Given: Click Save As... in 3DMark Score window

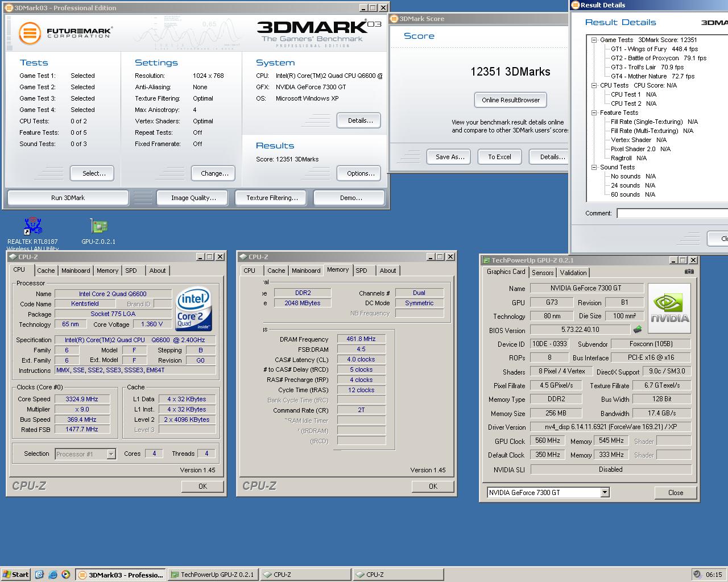Looking at the screenshot, I should 450,157.
